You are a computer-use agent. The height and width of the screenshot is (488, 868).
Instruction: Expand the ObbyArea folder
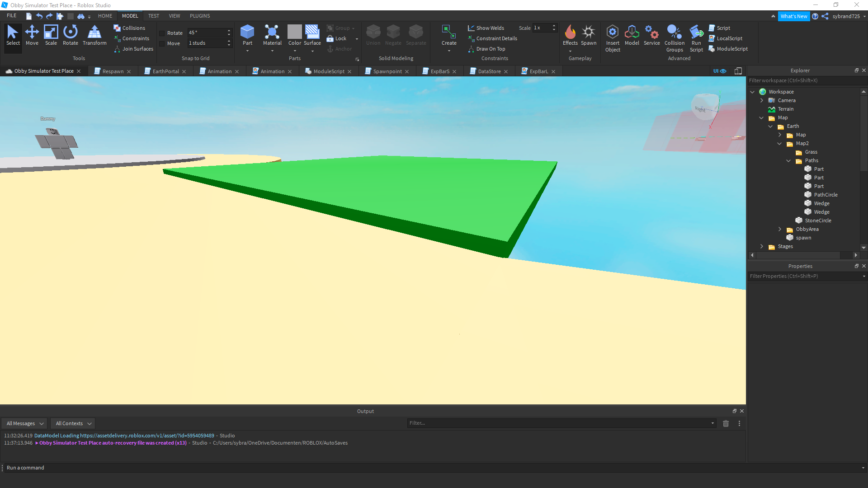pyautogui.click(x=779, y=230)
